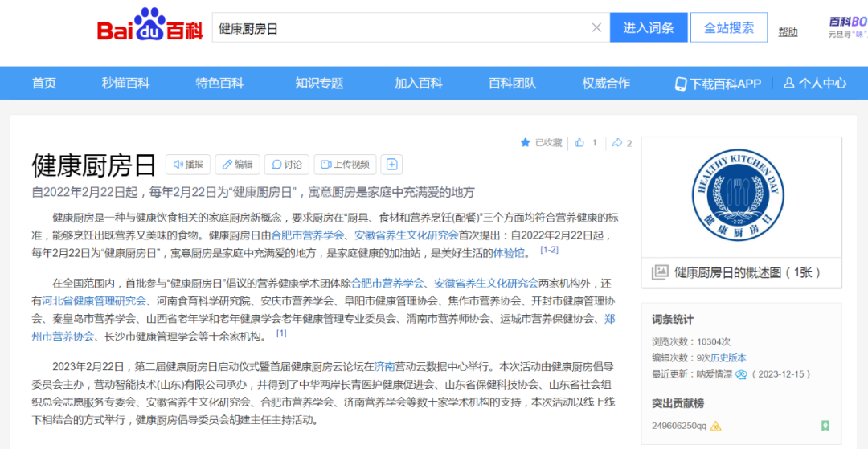Click the badge icon after 呐爱情漂

pos(741,374)
